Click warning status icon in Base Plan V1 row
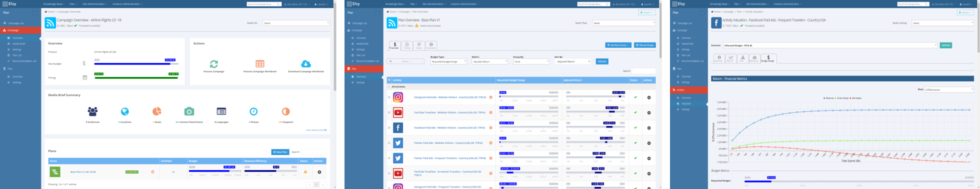This screenshot has height=189, width=980. (305, 172)
